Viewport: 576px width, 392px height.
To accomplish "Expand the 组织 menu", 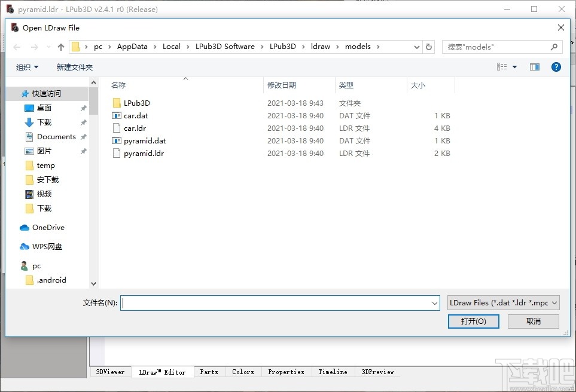I will 26,67.
